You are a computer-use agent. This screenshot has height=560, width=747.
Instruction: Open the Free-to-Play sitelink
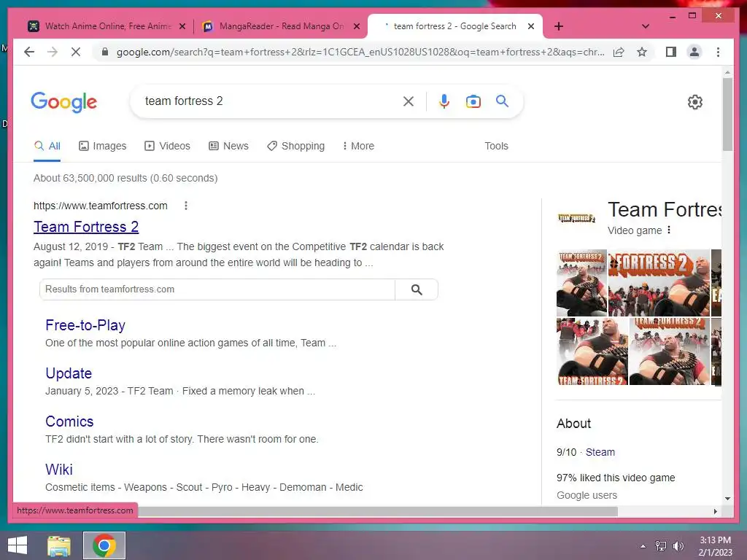tap(85, 325)
